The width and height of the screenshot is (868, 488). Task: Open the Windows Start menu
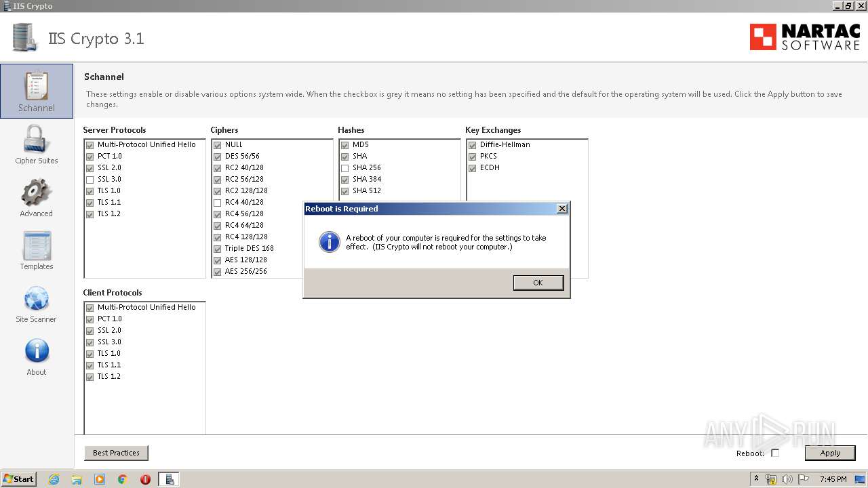pyautogui.click(x=19, y=479)
